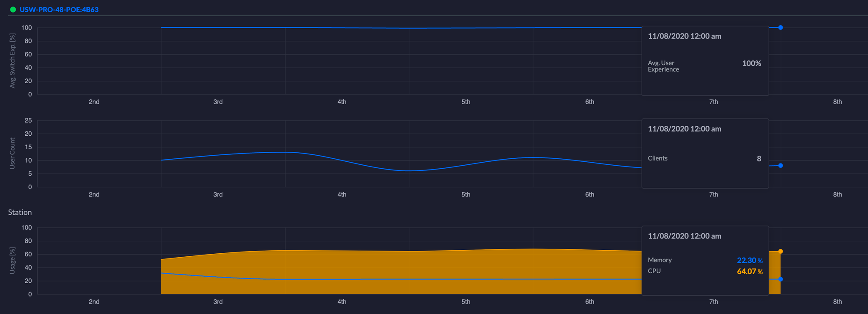
Task: Click the green online status dot
Action: coord(13,10)
